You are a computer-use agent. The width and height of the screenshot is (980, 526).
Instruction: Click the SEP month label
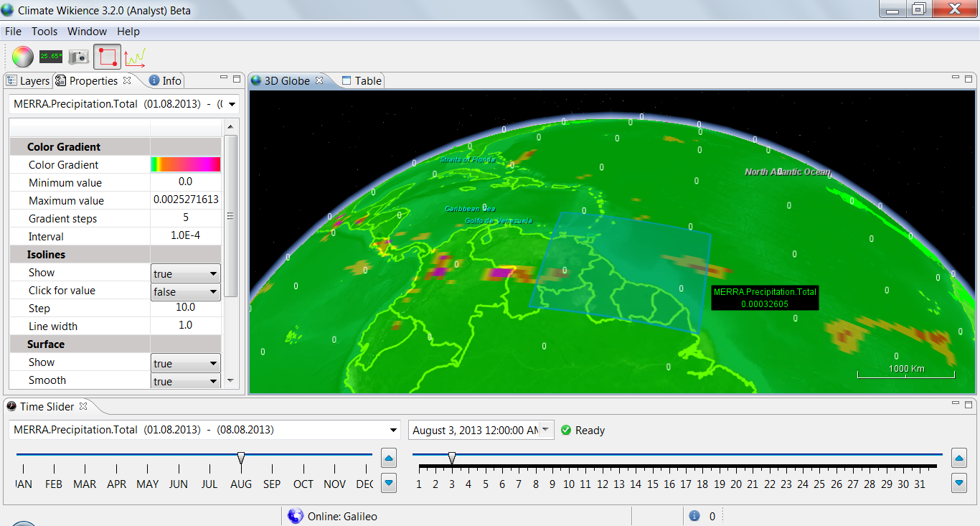click(x=272, y=484)
